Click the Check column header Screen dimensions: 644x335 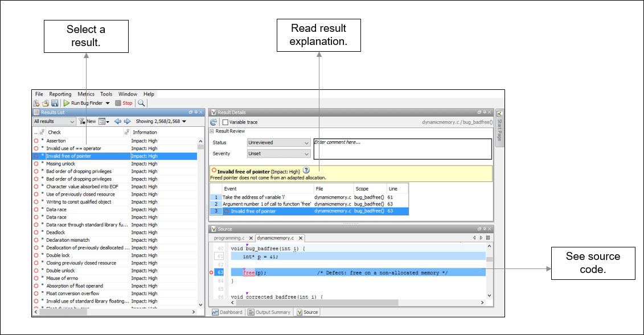coord(54,132)
